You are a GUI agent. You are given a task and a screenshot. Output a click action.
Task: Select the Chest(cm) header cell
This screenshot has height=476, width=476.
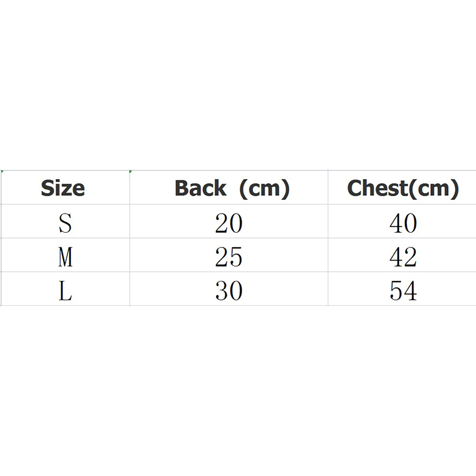[x=403, y=188]
